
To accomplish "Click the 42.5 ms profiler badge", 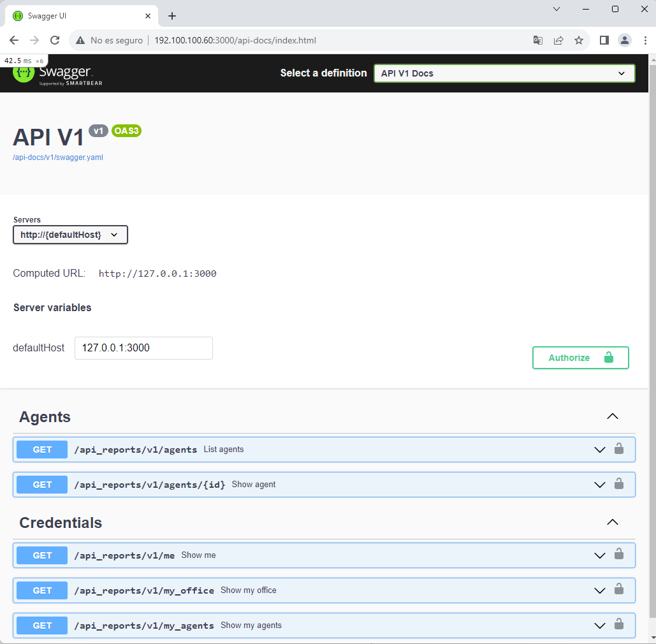I will (x=24, y=61).
